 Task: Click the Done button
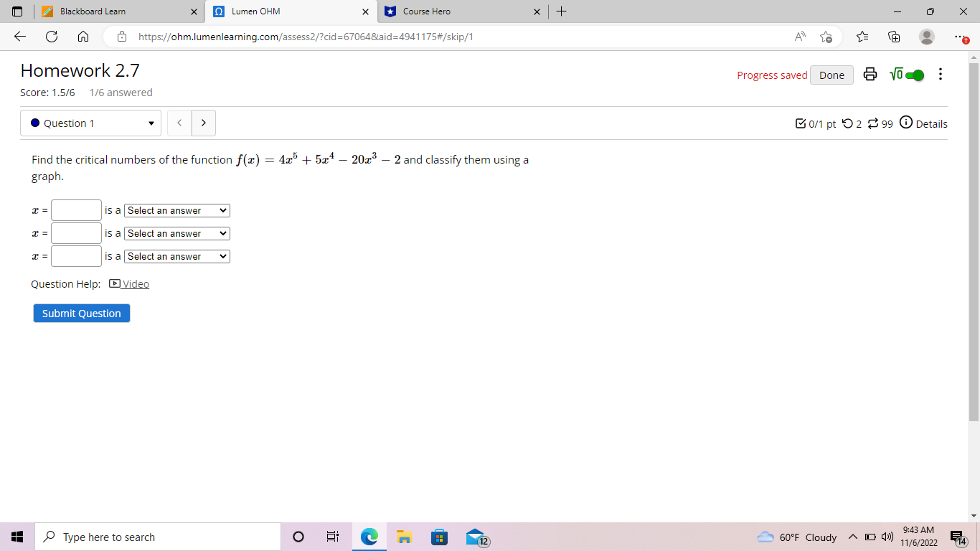[x=831, y=75]
